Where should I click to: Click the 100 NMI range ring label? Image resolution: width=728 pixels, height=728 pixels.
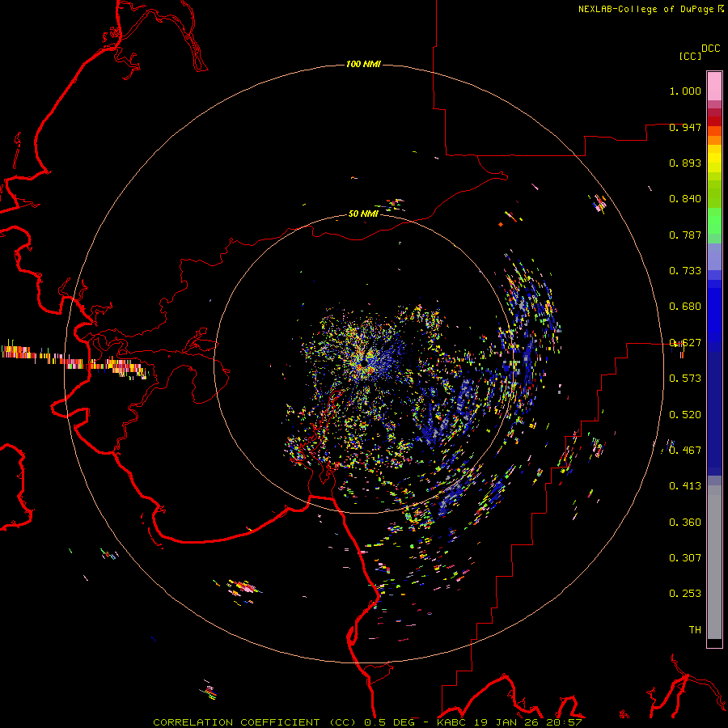point(363,64)
